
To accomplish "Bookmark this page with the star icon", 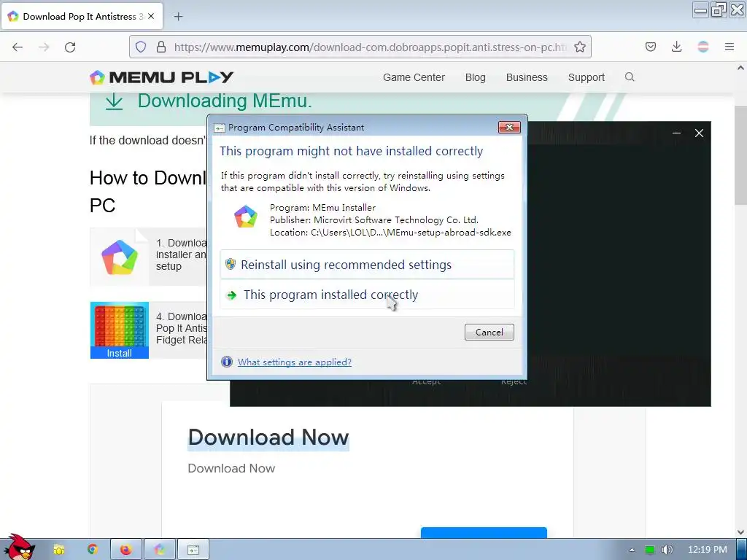I will click(x=580, y=47).
